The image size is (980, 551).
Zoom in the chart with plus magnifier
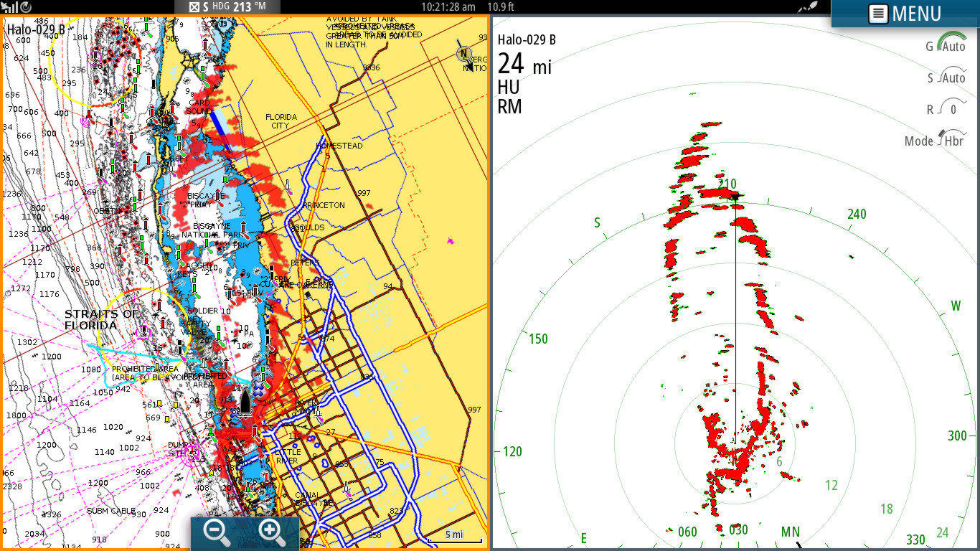point(272,532)
